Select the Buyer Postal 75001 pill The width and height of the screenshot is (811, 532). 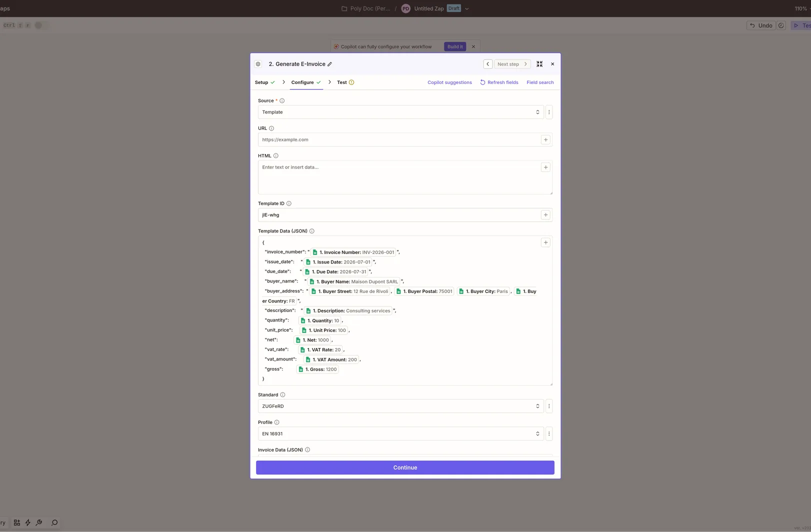[424, 291]
